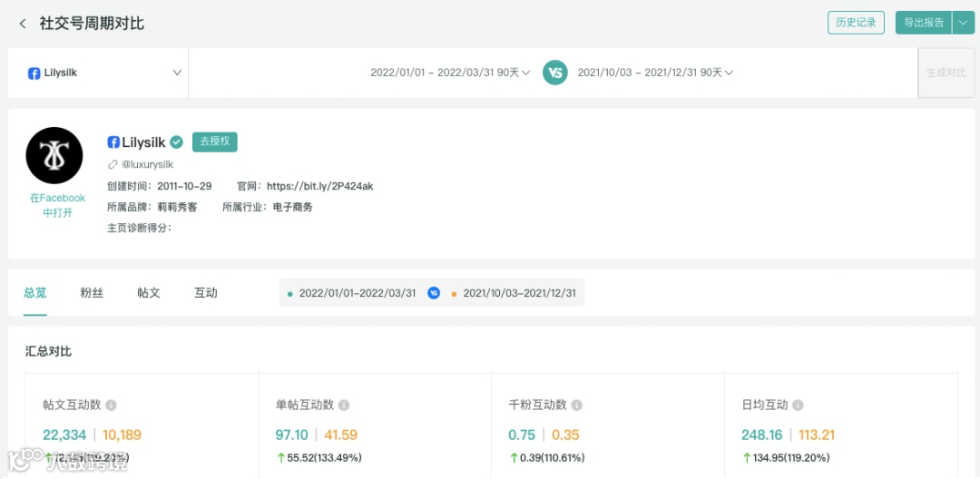Click the daily average value 248.16
Image resolution: width=980 pixels, height=479 pixels.
762,435
